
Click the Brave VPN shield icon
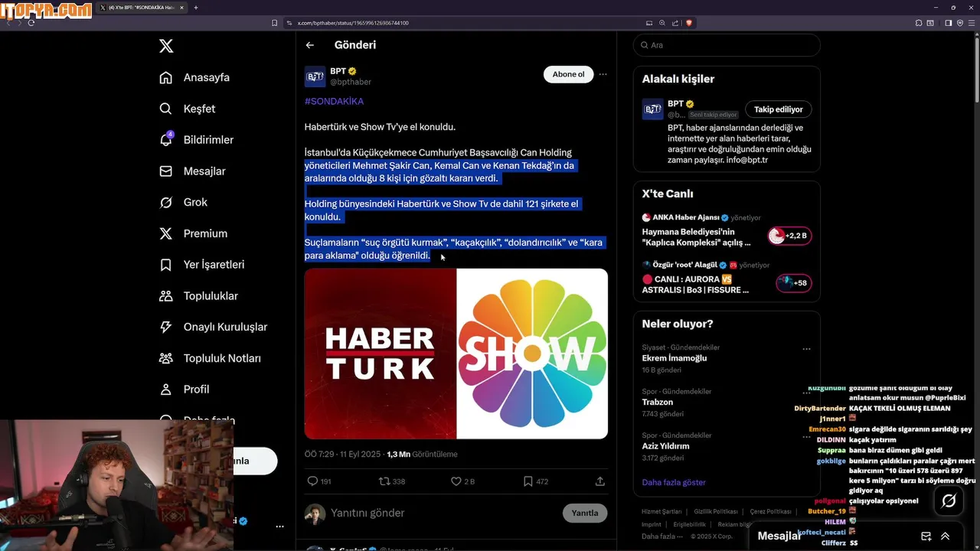(x=959, y=23)
